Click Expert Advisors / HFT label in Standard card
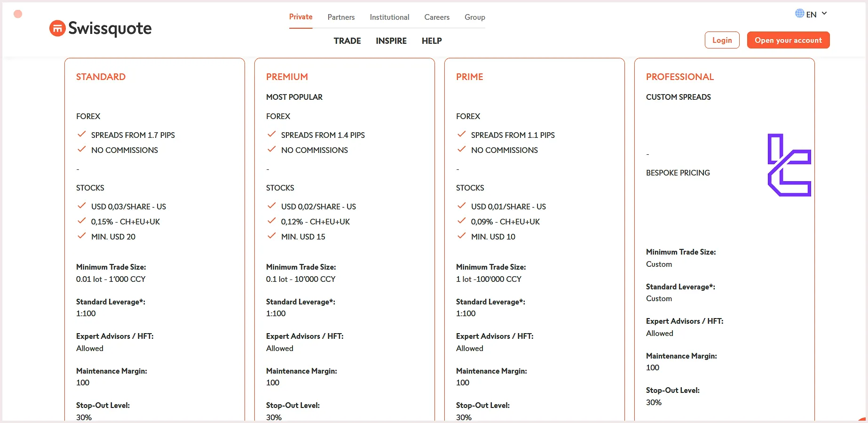Screen dimensions: 868x423 pyautogui.click(x=115, y=336)
